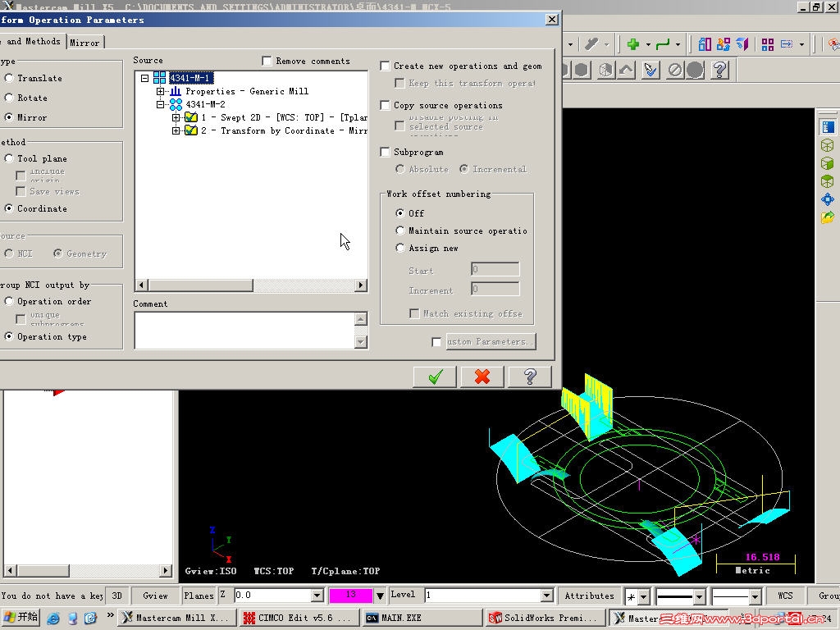Click the Source tree horizontal scrollbar
Viewport: 840px width, 630px height.
pos(251,285)
